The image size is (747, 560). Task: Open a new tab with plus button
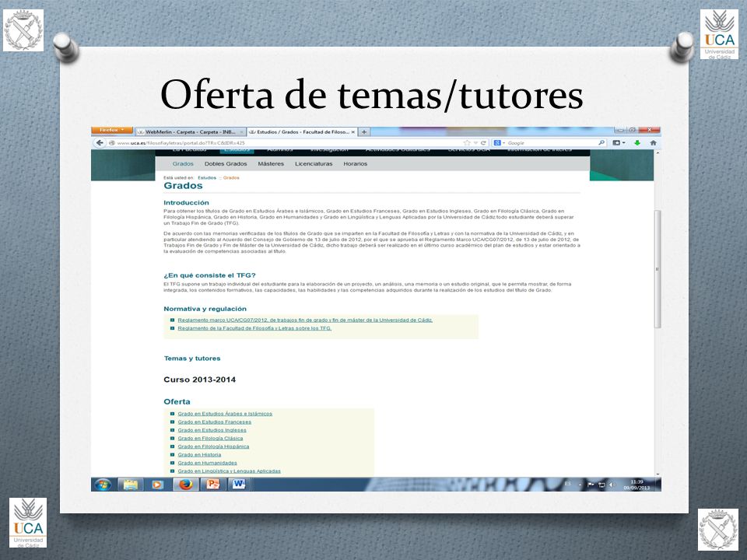click(x=364, y=132)
